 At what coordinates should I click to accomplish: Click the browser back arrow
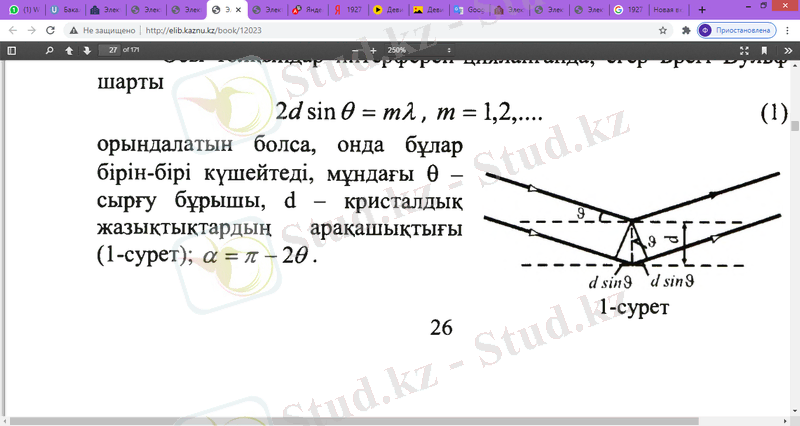[12, 30]
